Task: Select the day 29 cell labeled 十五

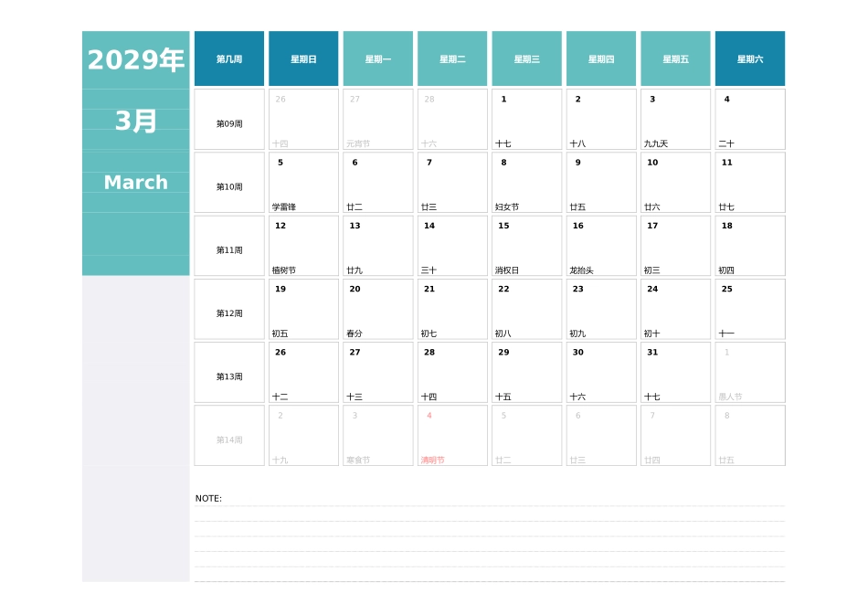Action: pos(527,373)
